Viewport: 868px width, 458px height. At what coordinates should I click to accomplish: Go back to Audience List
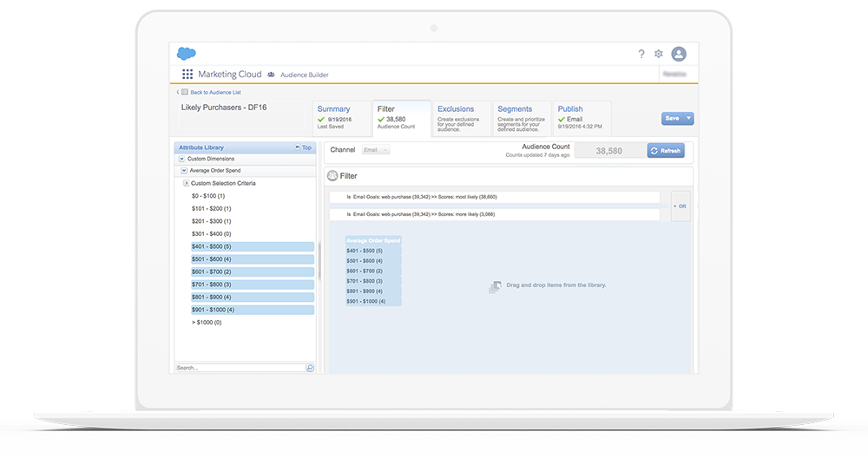click(214, 92)
